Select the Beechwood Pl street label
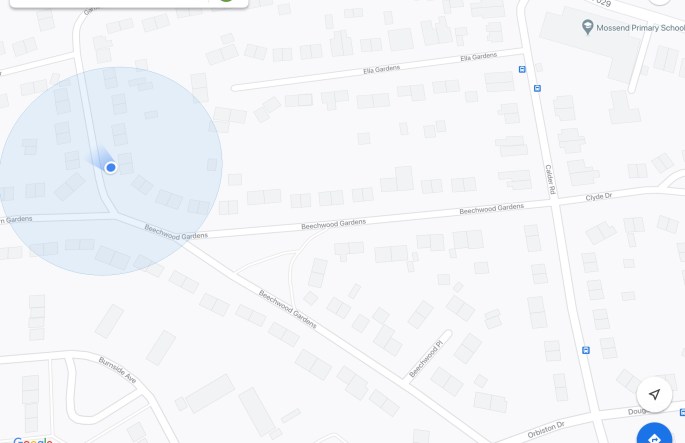 [426, 358]
